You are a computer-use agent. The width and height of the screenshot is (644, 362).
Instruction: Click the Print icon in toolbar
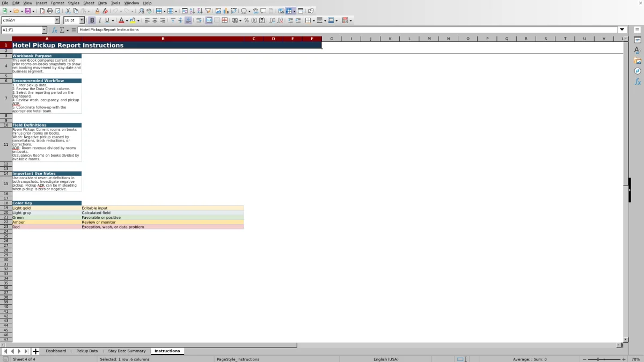[x=49, y=11]
